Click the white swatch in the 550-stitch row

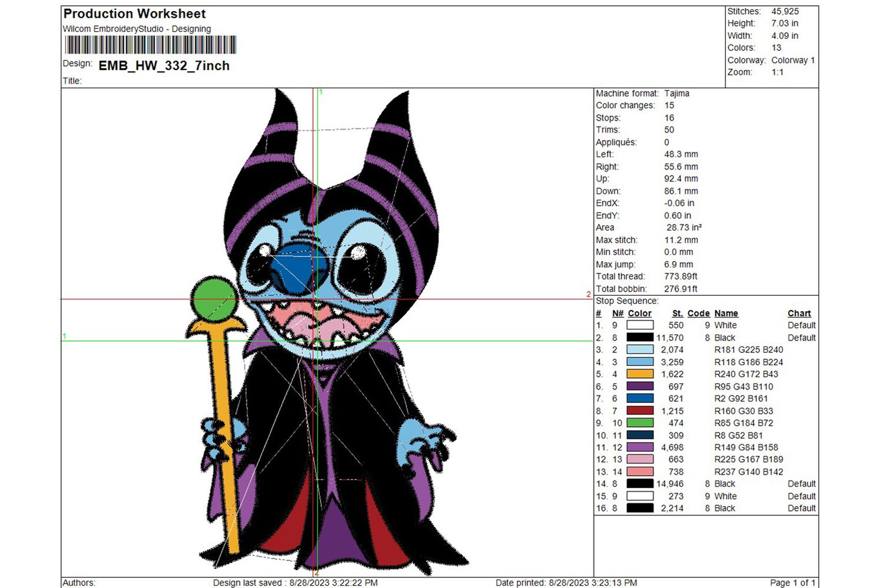tap(640, 325)
